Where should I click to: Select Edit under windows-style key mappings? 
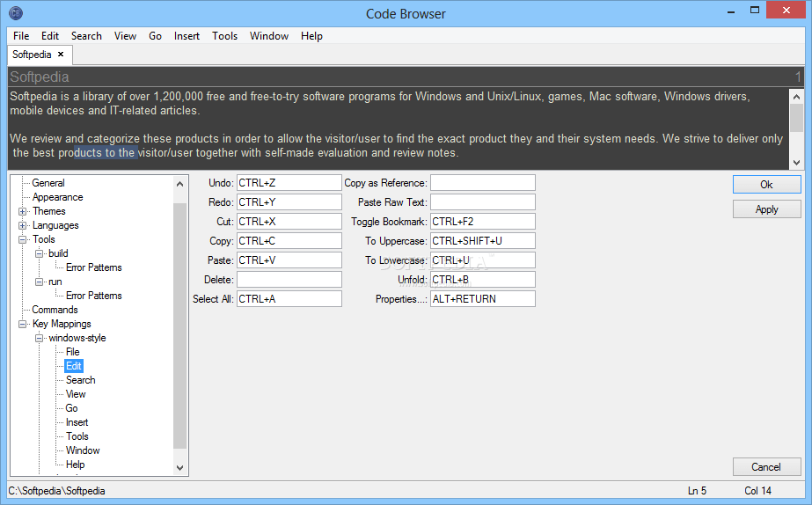point(74,366)
